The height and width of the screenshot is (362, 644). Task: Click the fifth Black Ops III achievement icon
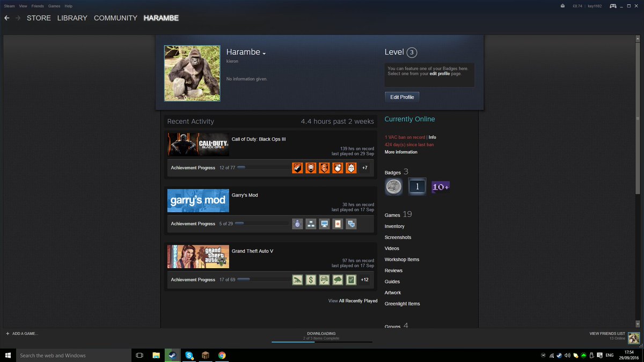[351, 168]
